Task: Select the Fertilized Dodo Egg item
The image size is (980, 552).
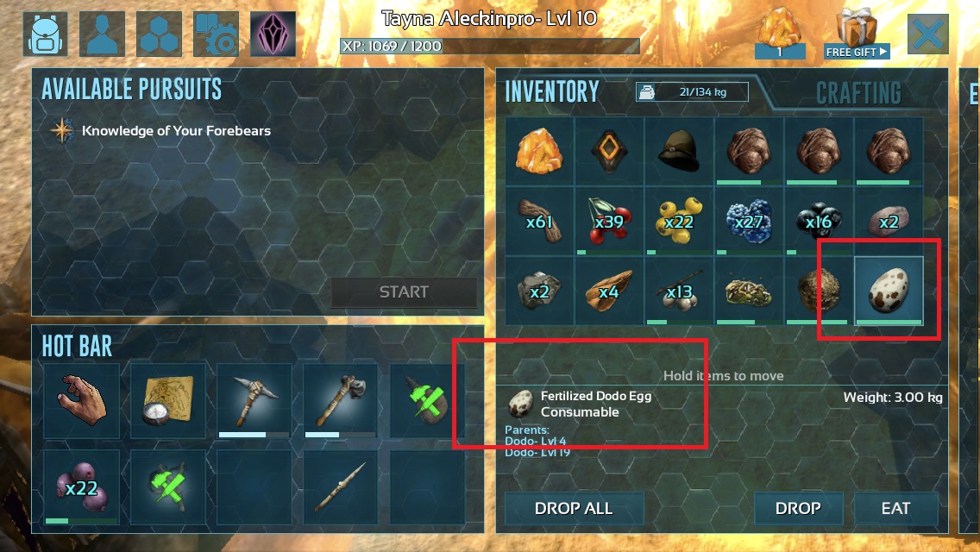Action: pos(889,291)
